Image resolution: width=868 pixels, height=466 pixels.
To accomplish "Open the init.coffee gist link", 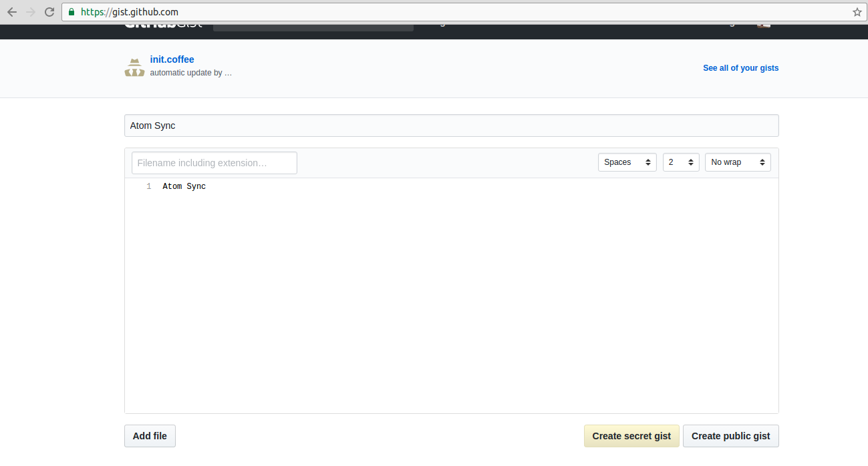I will [172, 59].
